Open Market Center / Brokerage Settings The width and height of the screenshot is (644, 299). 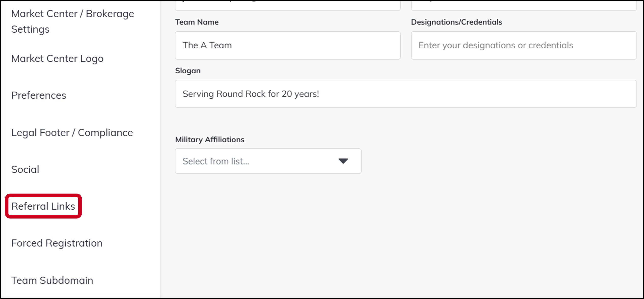click(72, 21)
